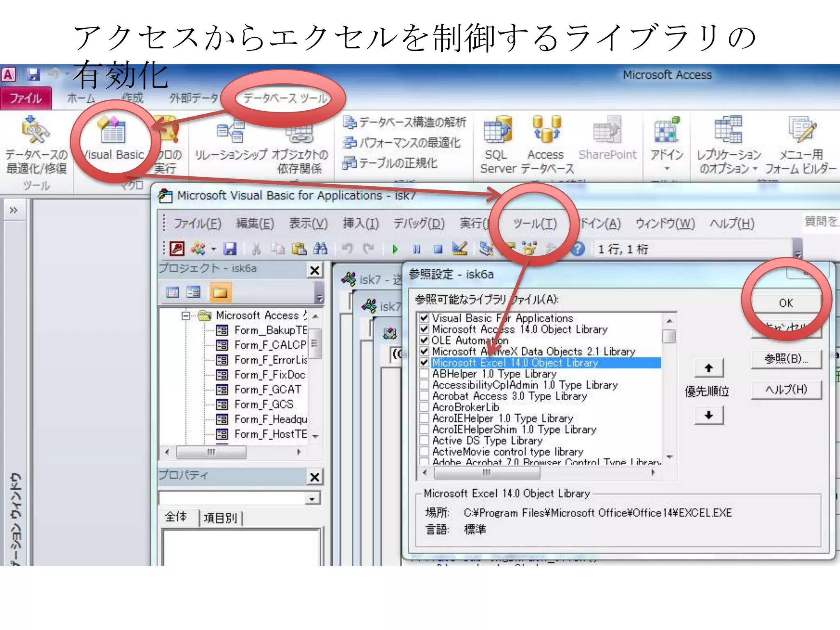Click the Save disk icon in VBA toolbar
This screenshot has height=630, width=840.
click(230, 249)
